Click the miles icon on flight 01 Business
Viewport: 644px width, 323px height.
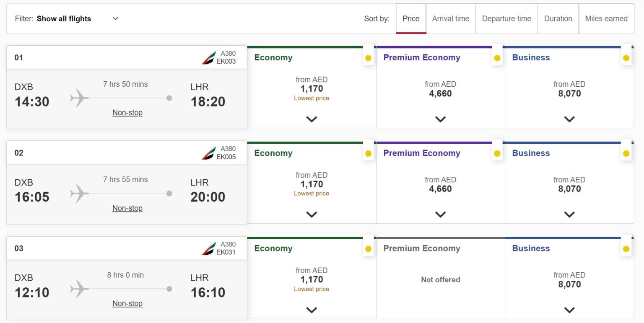pyautogui.click(x=626, y=58)
